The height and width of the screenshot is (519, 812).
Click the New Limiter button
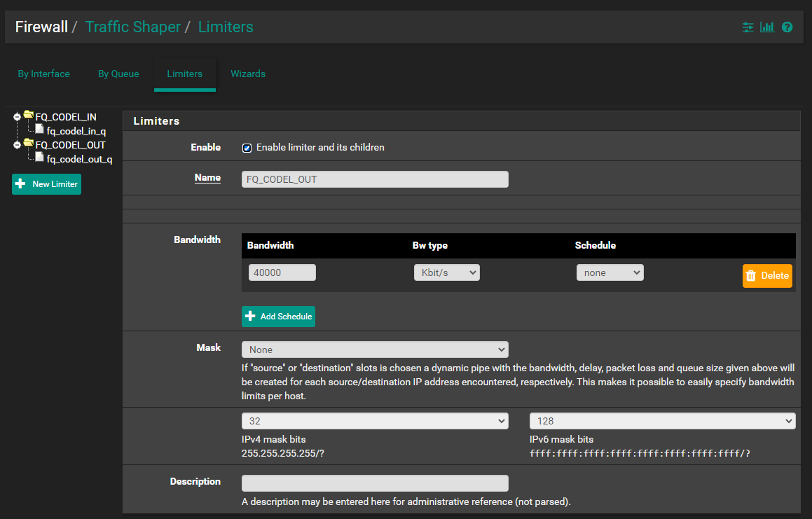[x=47, y=184]
